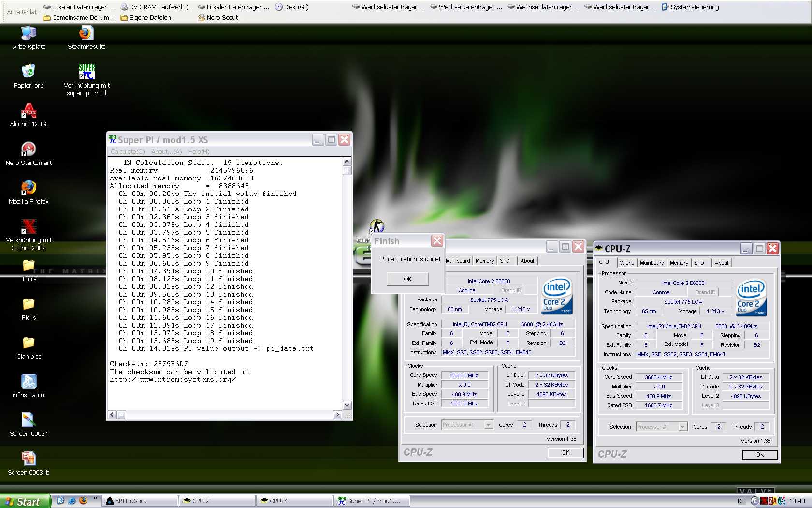Switch to Cache tab in the titled CPU-Z window

pyautogui.click(x=626, y=263)
